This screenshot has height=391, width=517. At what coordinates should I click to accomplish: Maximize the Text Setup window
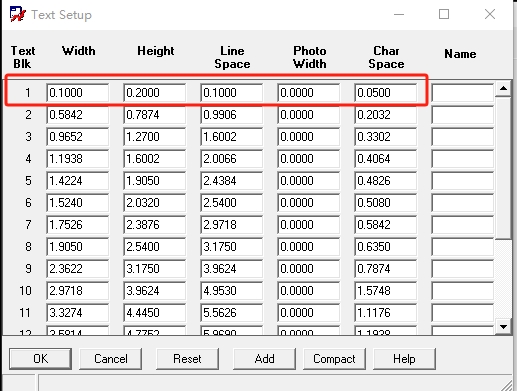point(444,14)
